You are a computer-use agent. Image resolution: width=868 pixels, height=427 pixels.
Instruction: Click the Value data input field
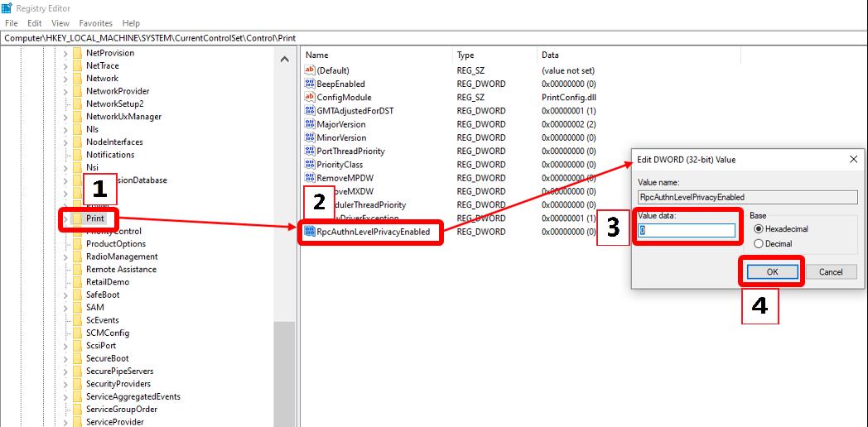pyautogui.click(x=687, y=231)
